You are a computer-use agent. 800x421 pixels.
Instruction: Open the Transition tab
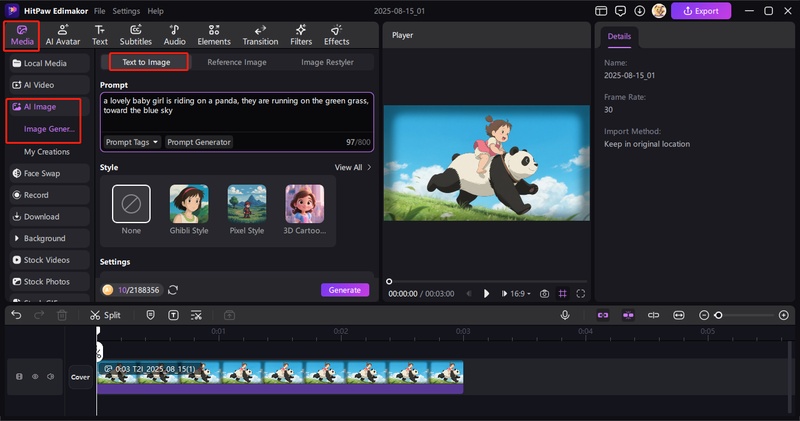[x=260, y=35]
